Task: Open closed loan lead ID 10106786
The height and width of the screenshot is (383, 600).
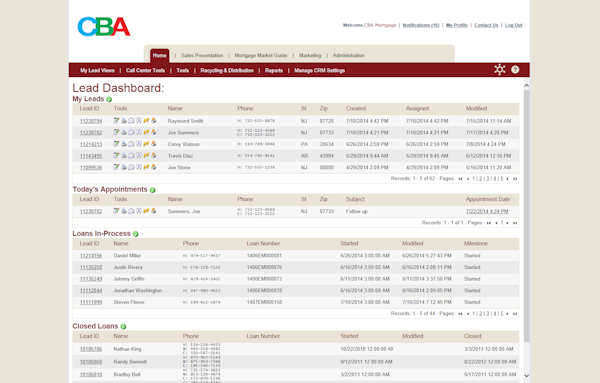Action: click(91, 349)
